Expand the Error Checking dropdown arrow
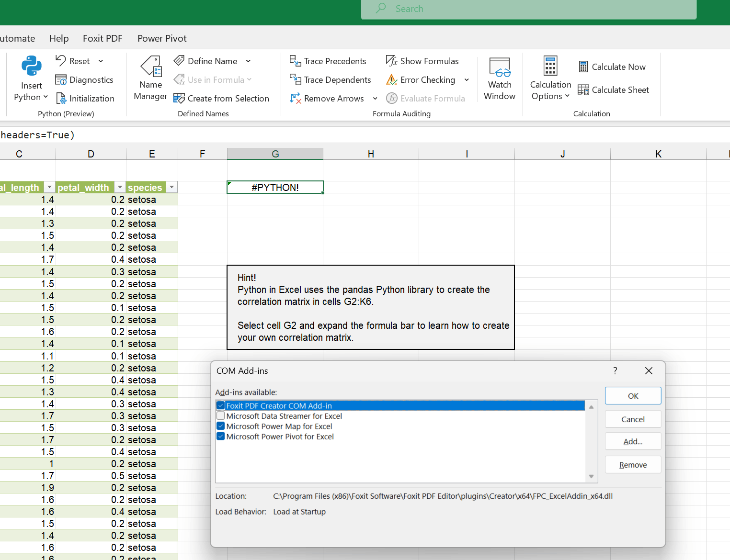This screenshot has height=560, width=730. pos(467,80)
